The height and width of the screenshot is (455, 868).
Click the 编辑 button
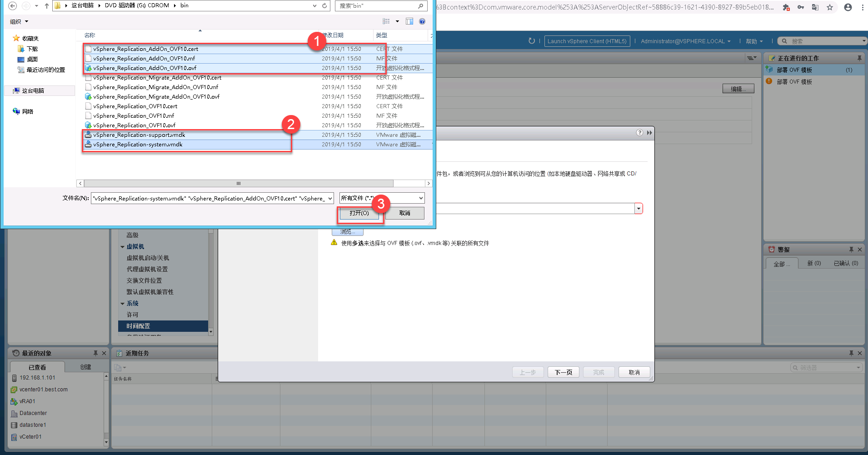738,89
